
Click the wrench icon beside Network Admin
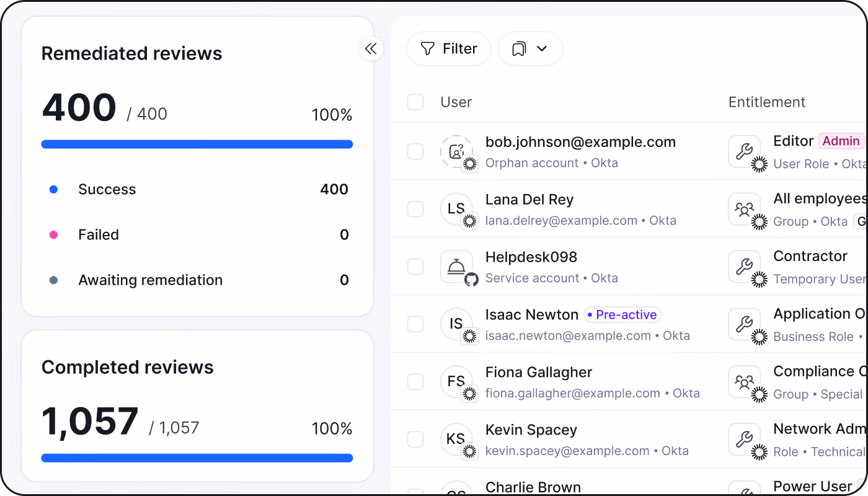[744, 439]
